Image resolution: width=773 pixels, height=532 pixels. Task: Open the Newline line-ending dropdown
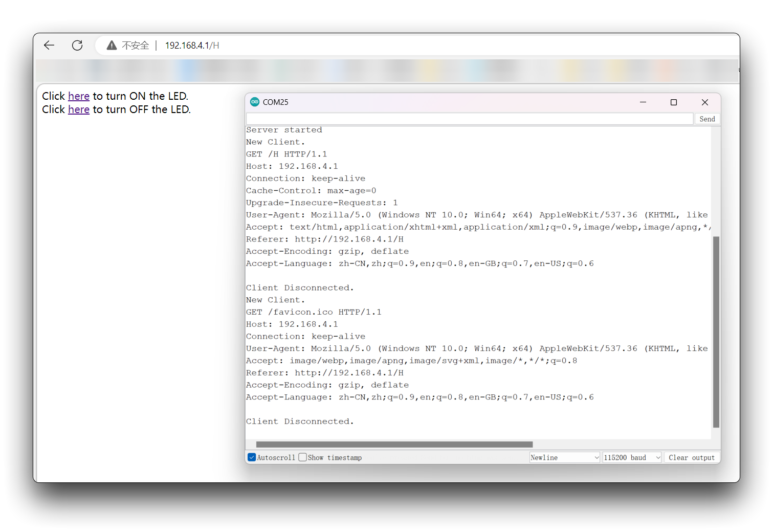pos(565,457)
